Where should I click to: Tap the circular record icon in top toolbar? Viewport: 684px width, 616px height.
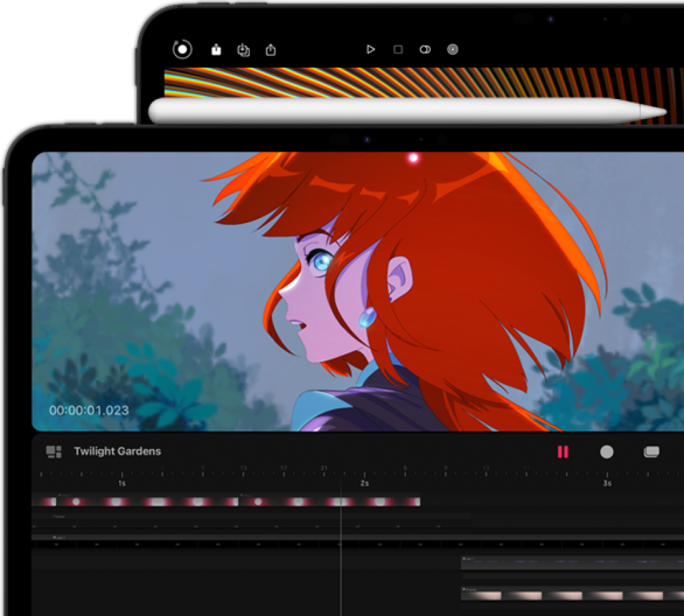(183, 49)
